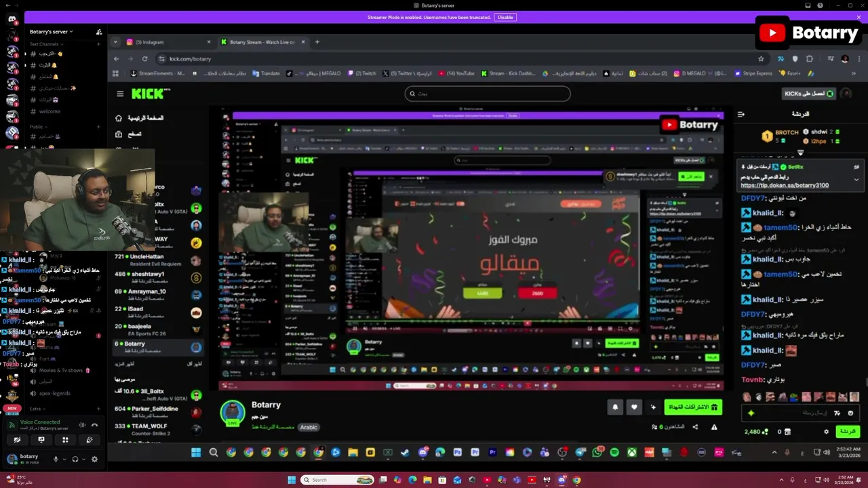Open the YouTube bookmark
Screen dimensions: 868x488
[456, 73]
